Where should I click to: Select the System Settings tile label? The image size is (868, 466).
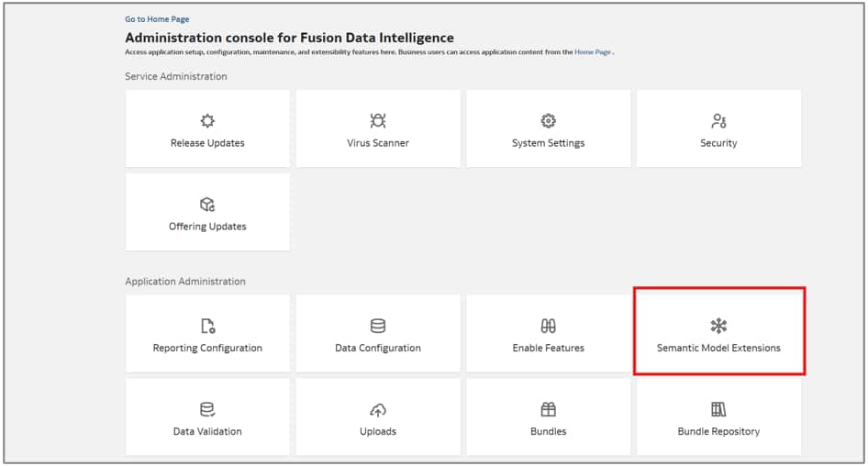click(x=549, y=143)
